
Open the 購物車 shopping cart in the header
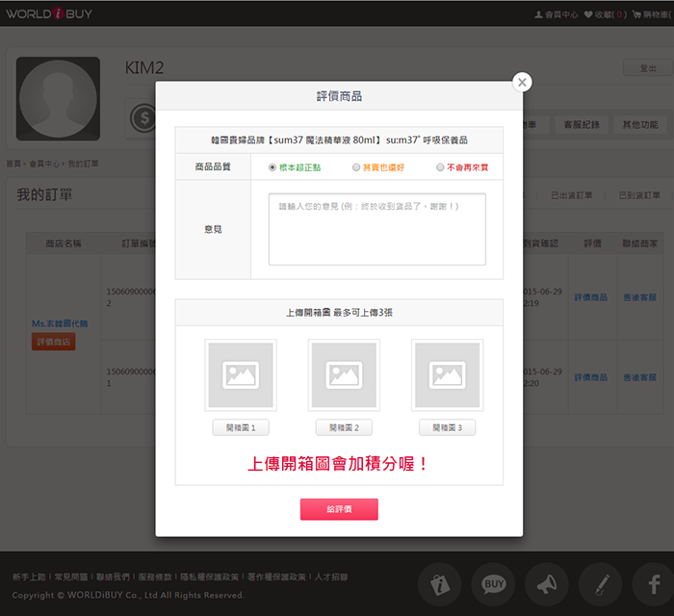click(652, 14)
